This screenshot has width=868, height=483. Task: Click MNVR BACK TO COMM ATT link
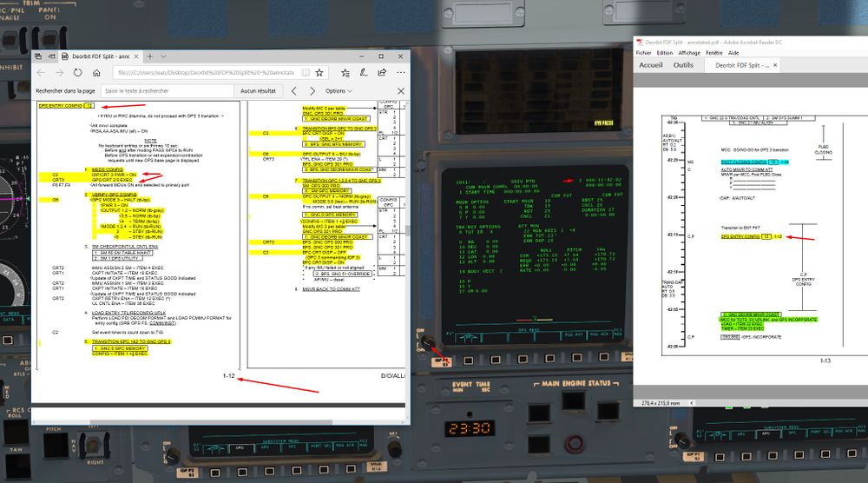[x=331, y=289]
